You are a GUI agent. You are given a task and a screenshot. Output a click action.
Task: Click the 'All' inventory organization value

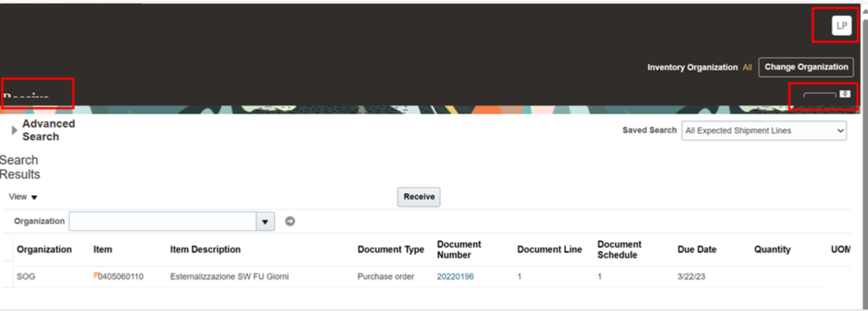point(747,67)
